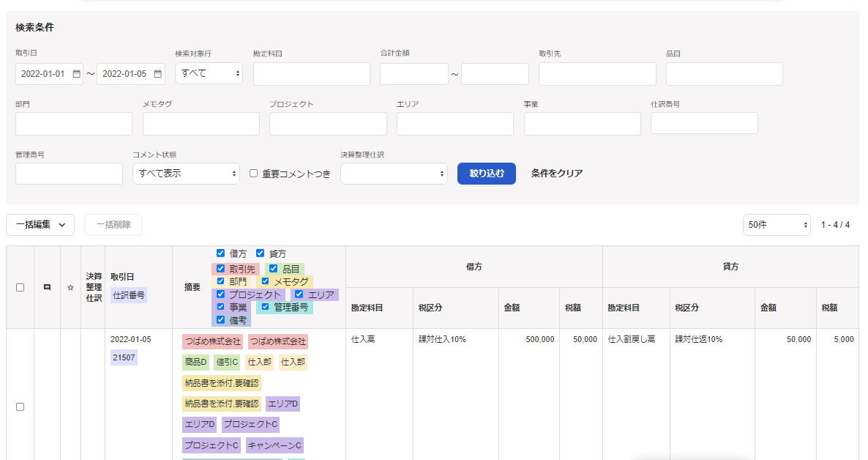Screen dimensions: 868x460
Task: Click the 合計金額 maximum amount field
Action: tap(495, 74)
